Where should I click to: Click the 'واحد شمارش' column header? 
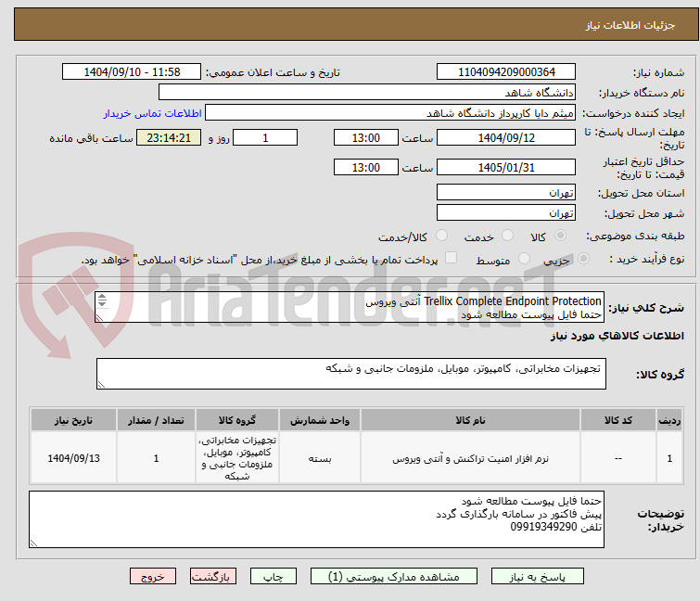click(x=320, y=420)
